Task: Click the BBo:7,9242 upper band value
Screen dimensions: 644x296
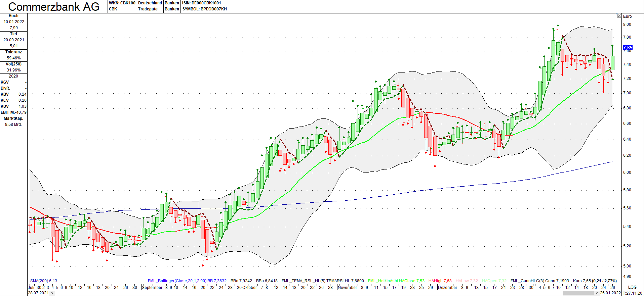Action: click(241, 281)
